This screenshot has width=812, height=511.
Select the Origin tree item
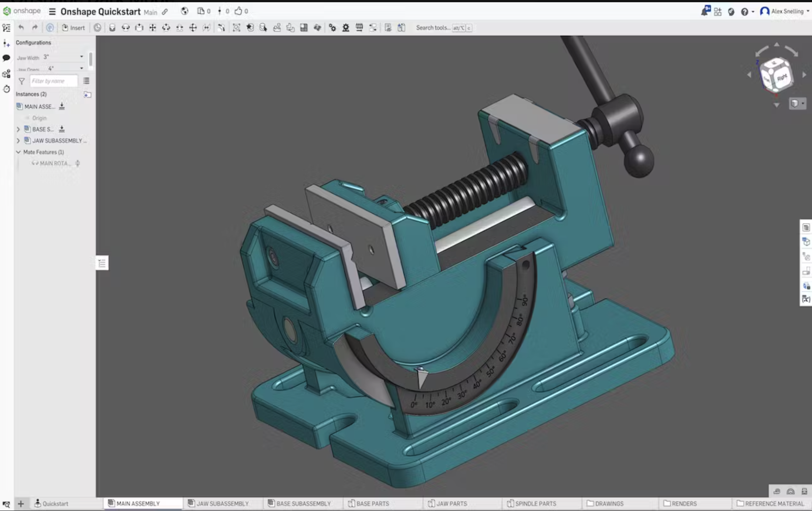(x=39, y=118)
